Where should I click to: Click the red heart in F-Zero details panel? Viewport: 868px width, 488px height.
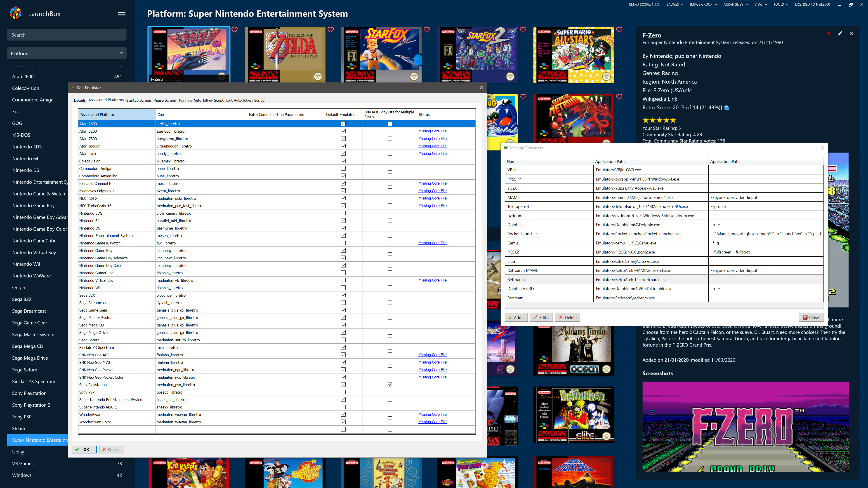(828, 33)
